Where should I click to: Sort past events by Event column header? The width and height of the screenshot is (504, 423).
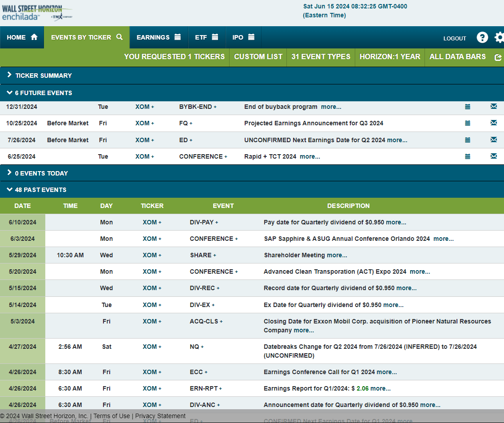click(x=223, y=206)
